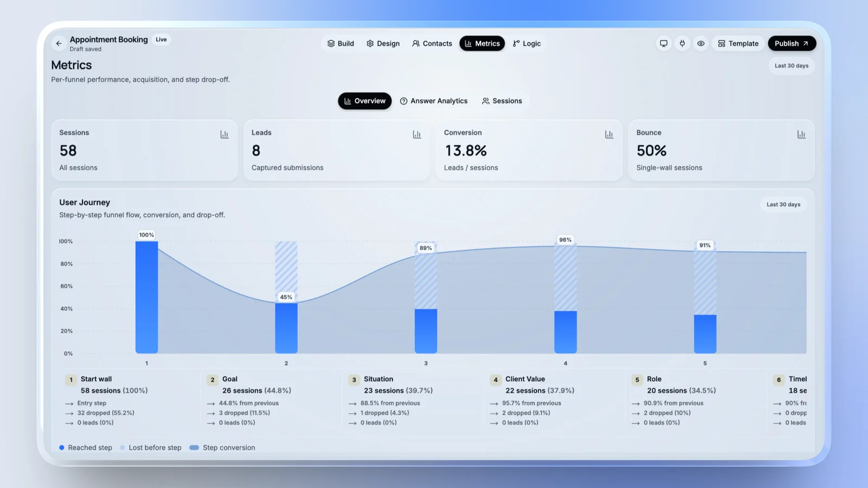Image resolution: width=868 pixels, height=488 pixels.
Task: Click the 100% label above bar 1
Action: (146, 235)
